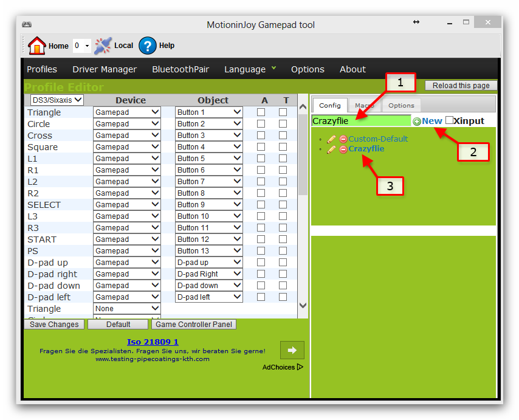
Task: Check the T checkbox for Circle
Action: pyautogui.click(x=283, y=123)
